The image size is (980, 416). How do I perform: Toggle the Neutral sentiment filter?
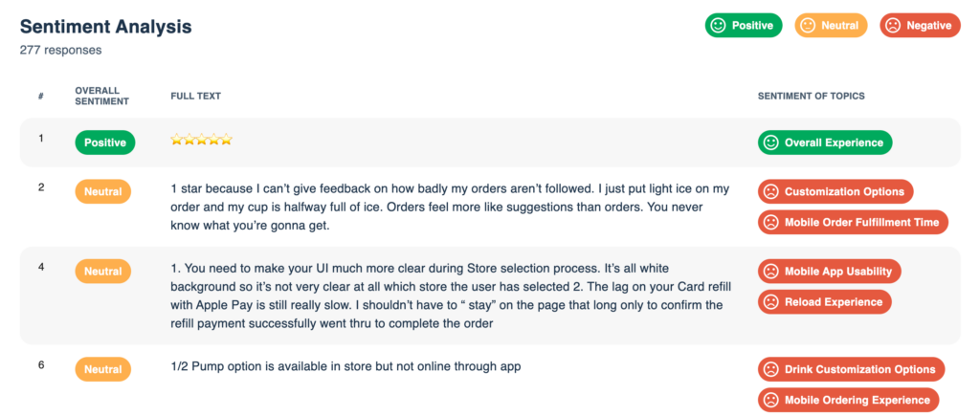[x=831, y=26]
